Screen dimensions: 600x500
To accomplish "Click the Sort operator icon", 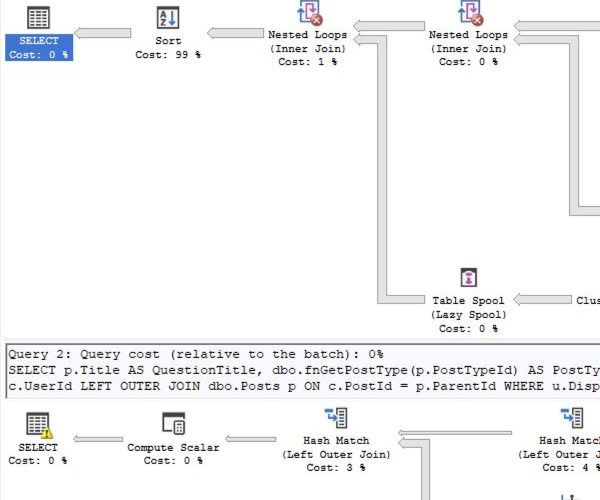I will pos(168,17).
